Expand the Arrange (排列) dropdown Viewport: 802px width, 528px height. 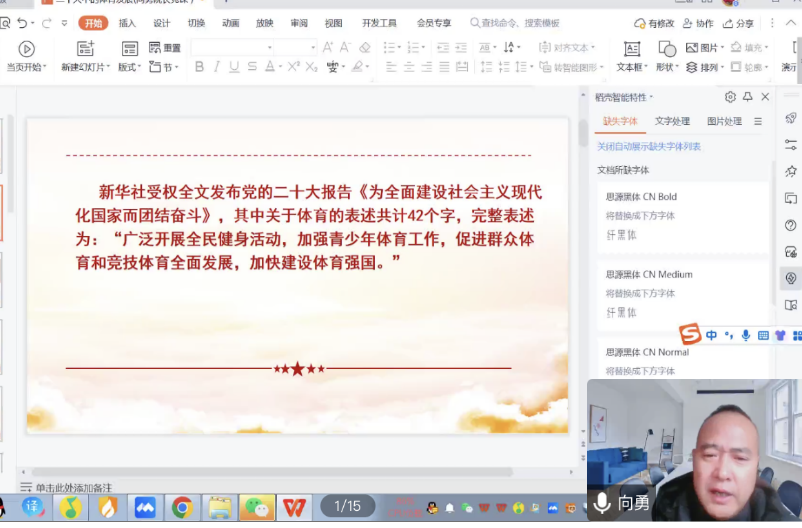(x=708, y=67)
